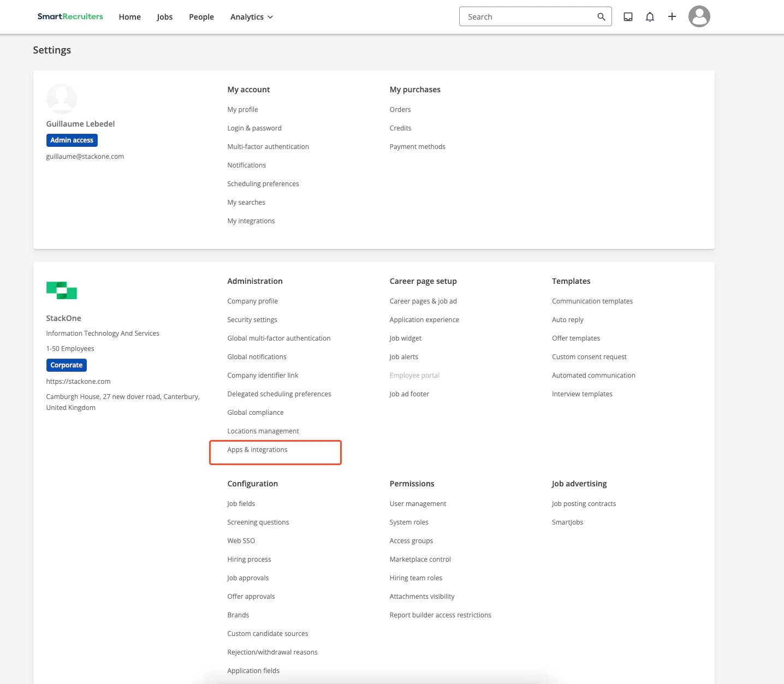Switch to the Jobs section
Image resolution: width=784 pixels, height=684 pixels.
(x=164, y=17)
